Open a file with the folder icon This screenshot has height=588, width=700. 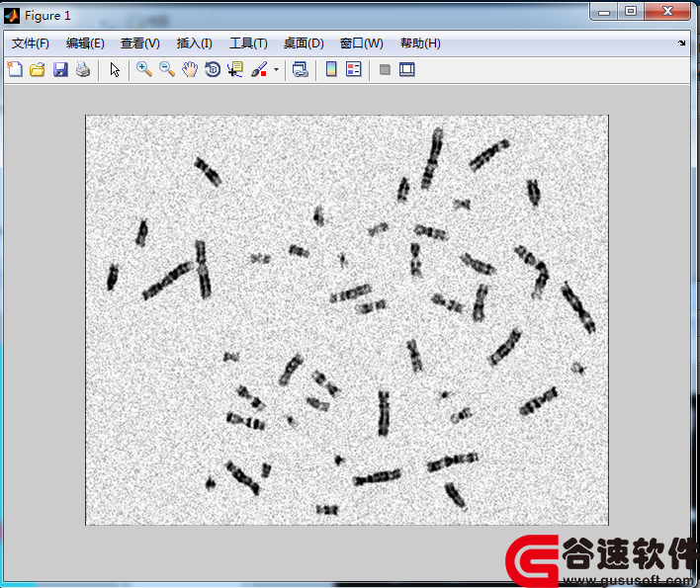pyautogui.click(x=38, y=69)
